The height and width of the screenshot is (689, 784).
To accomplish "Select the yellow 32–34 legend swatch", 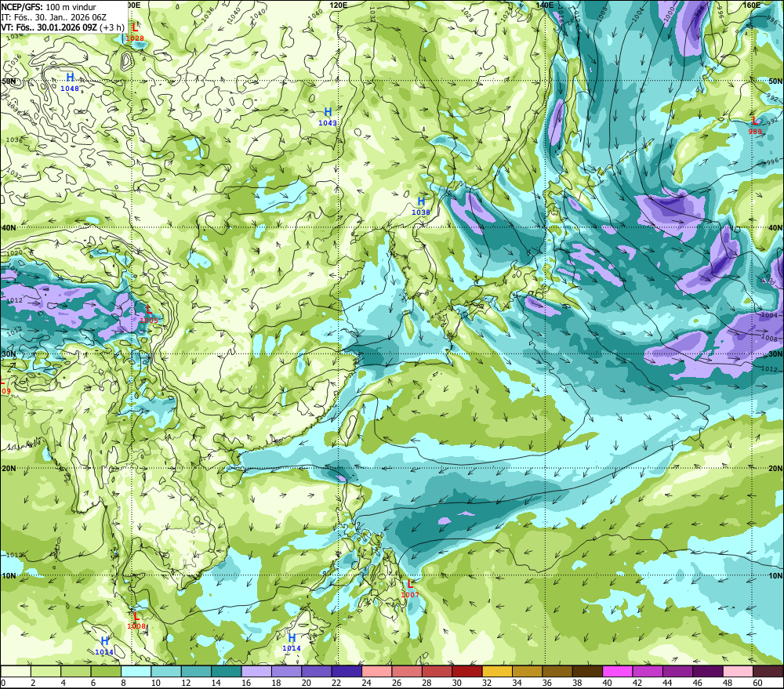I will 497,671.
